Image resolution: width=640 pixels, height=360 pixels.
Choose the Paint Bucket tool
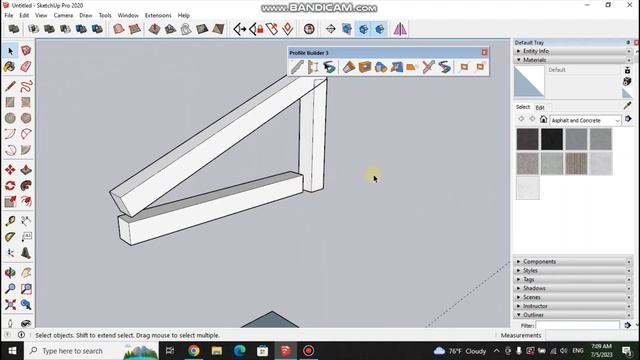pos(10,67)
